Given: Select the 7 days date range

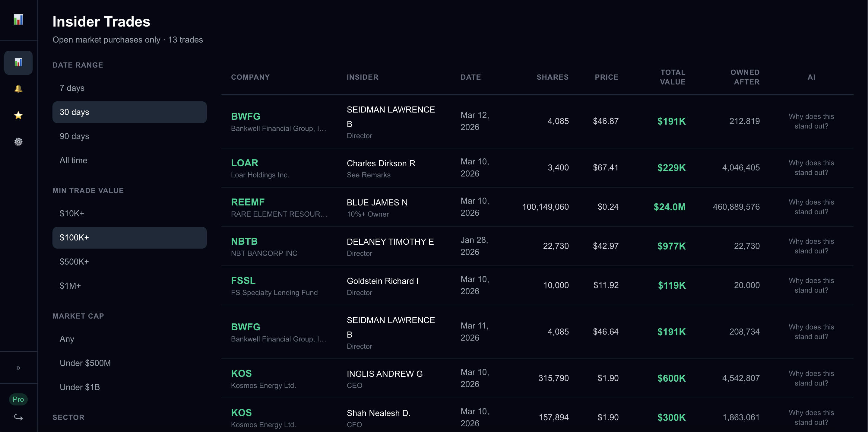Looking at the screenshot, I should click(129, 88).
